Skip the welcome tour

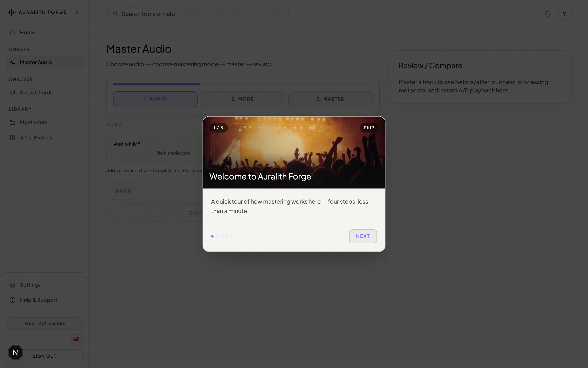coord(369,128)
